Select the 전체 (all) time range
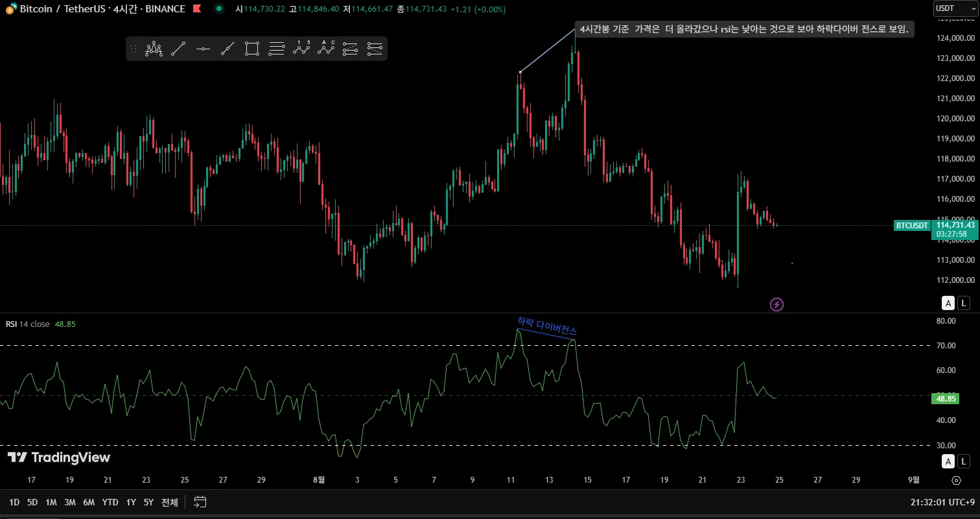Screen dimensions: 980x519 point(170,502)
